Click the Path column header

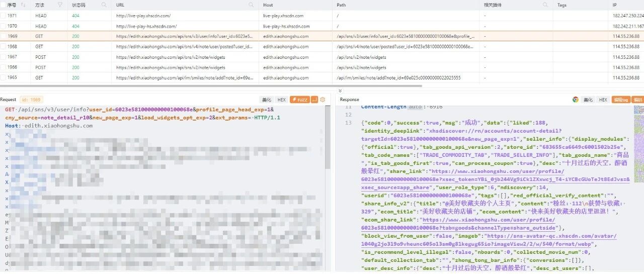342,5
